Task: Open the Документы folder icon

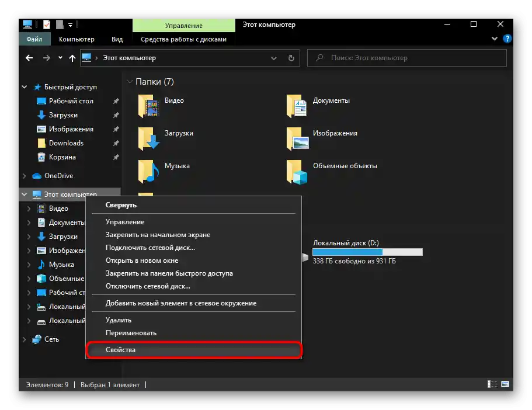Action: [297, 106]
